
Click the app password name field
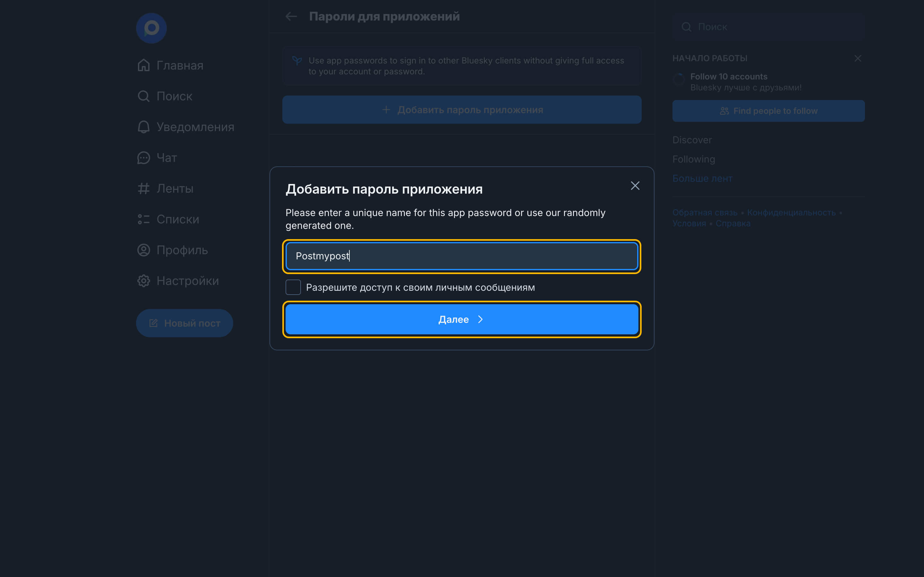[462, 256]
